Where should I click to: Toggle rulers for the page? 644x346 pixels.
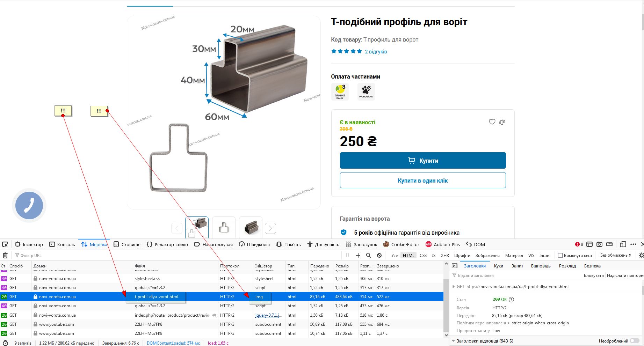609,244
